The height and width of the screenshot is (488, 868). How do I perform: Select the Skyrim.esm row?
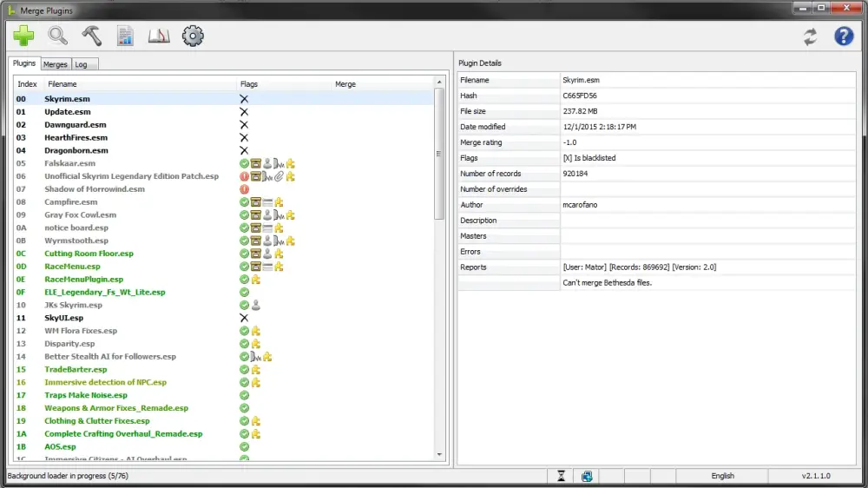224,99
